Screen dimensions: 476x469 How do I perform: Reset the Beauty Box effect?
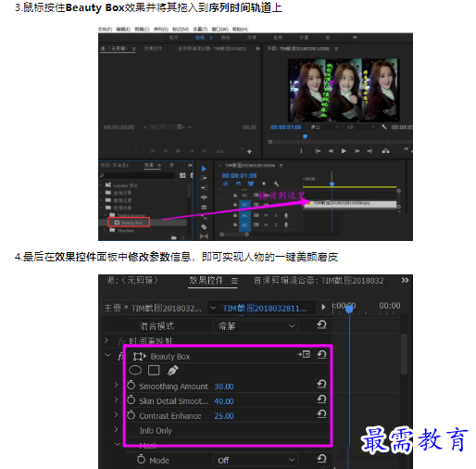[321, 354]
